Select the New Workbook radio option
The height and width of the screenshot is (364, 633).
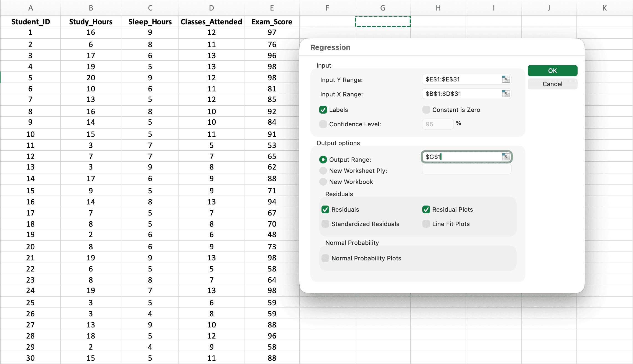click(x=323, y=182)
